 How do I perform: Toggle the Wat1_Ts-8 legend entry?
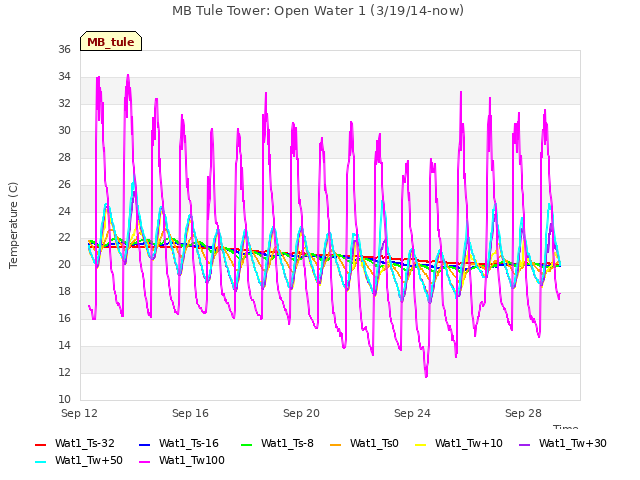coord(278,443)
